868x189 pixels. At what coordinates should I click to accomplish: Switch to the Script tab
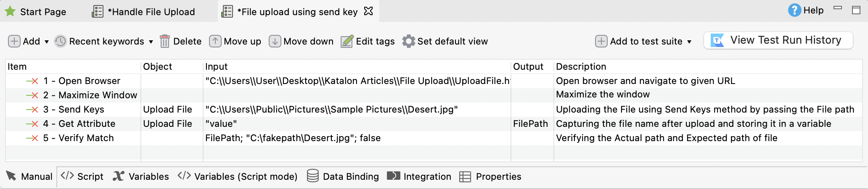[x=82, y=176]
